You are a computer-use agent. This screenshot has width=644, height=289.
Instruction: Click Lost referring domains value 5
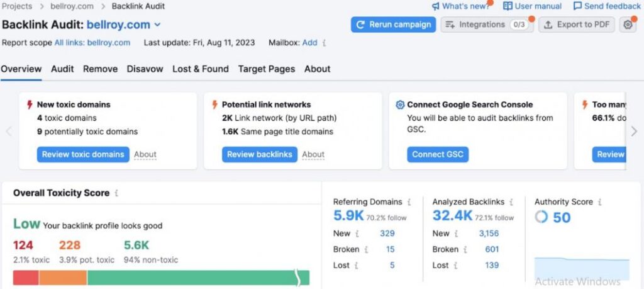(x=392, y=266)
